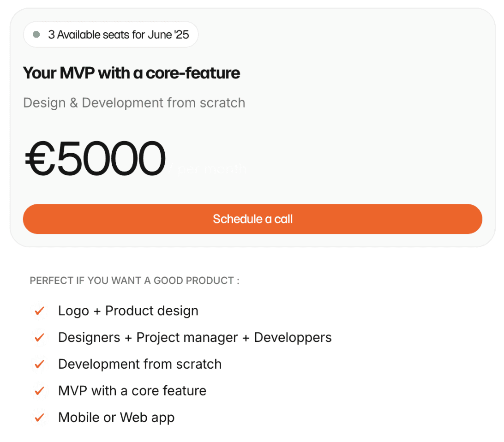
Task: Click the €5000 price text
Action: tap(96, 158)
